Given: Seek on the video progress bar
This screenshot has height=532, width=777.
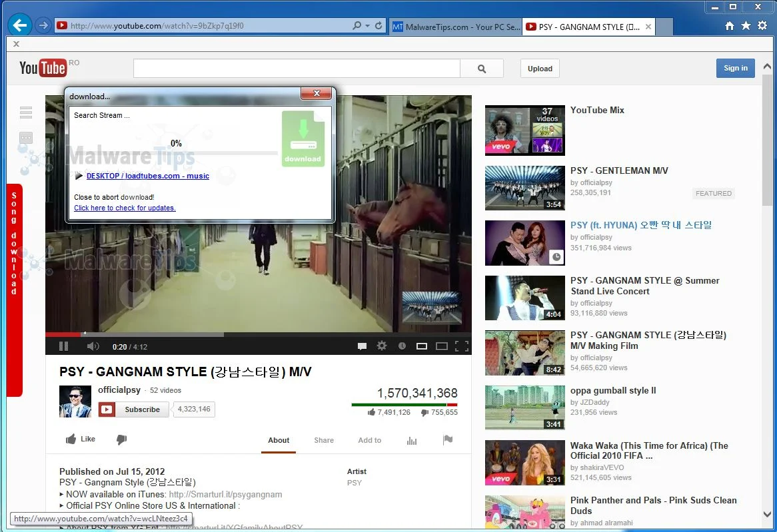Looking at the screenshot, I should [258, 334].
